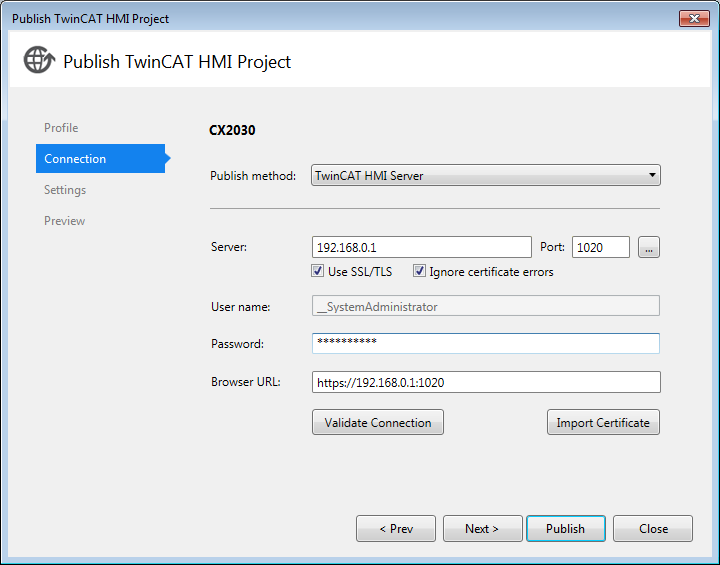Click the Publish button
This screenshot has width=720, height=565.
click(x=565, y=528)
